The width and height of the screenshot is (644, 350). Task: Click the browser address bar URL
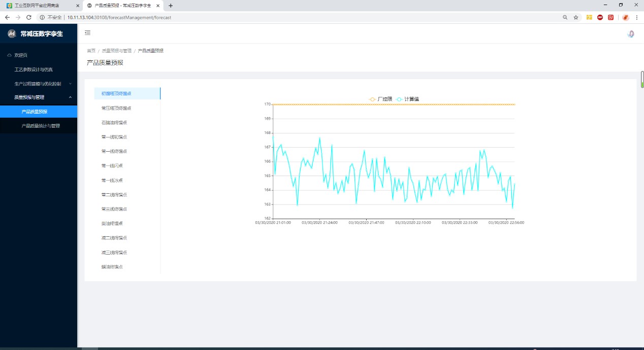point(119,17)
